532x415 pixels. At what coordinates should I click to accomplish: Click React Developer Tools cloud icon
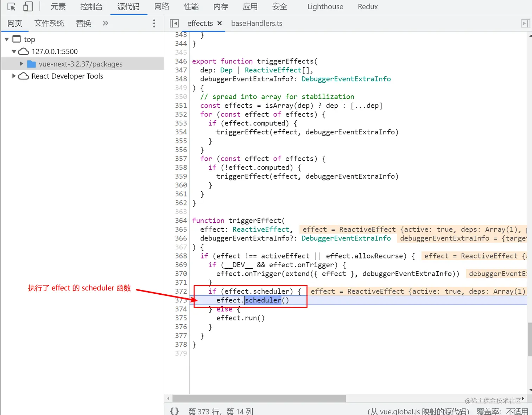(23, 76)
